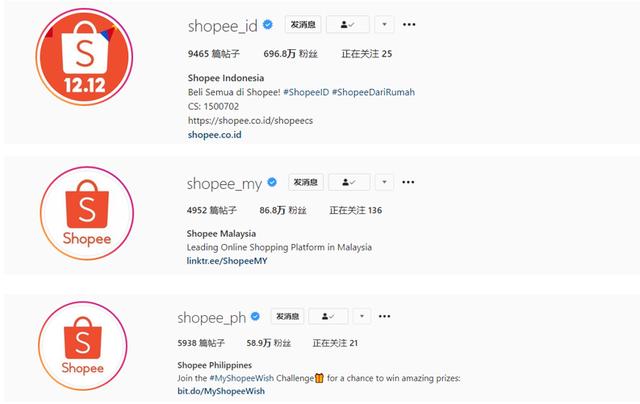Expand the suggested accounts dropdown for shopee_my
640x404 pixels.
click(384, 182)
